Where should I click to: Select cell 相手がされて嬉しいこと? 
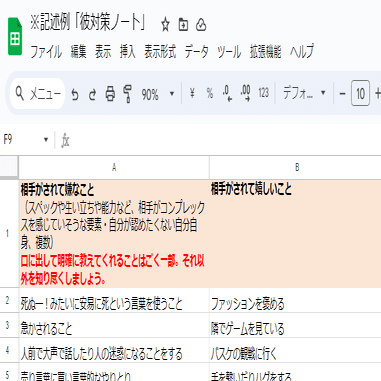pyautogui.click(x=295, y=234)
